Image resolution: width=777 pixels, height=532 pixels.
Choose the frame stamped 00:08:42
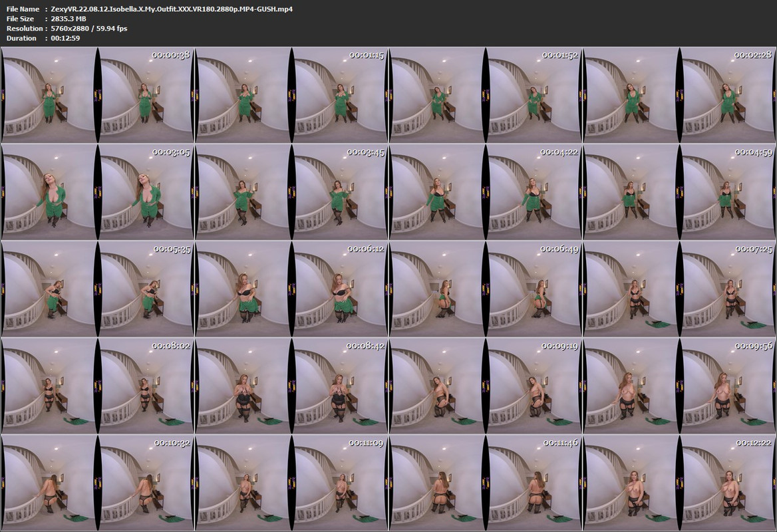pyautogui.click(x=291, y=386)
